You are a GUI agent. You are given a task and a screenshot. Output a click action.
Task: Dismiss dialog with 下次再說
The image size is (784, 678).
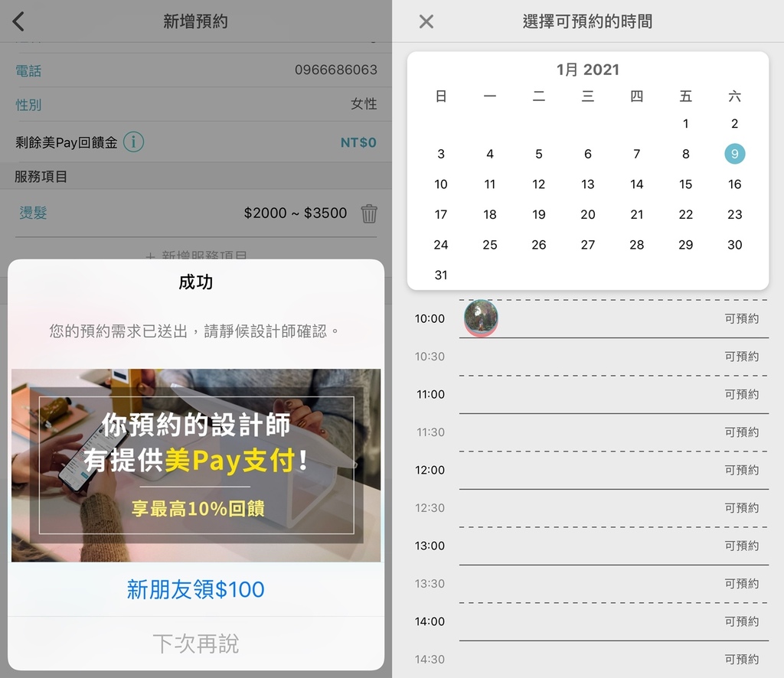(195, 644)
